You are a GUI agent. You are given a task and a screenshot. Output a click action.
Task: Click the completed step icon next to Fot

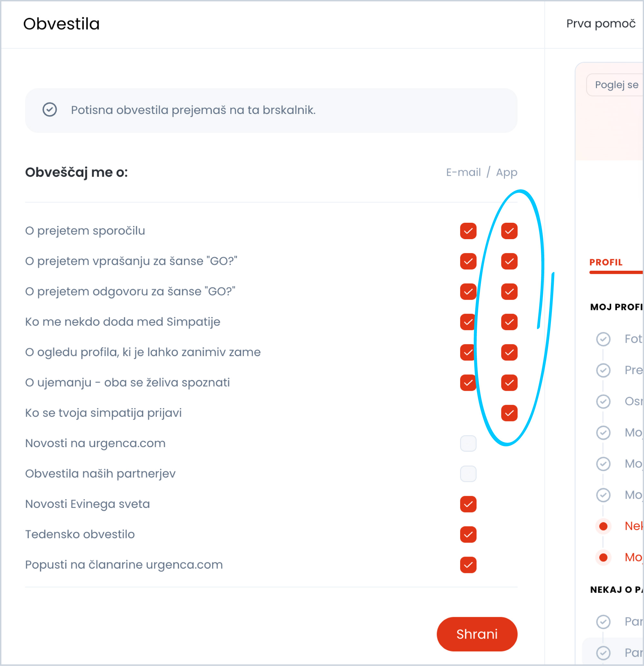pyautogui.click(x=603, y=339)
